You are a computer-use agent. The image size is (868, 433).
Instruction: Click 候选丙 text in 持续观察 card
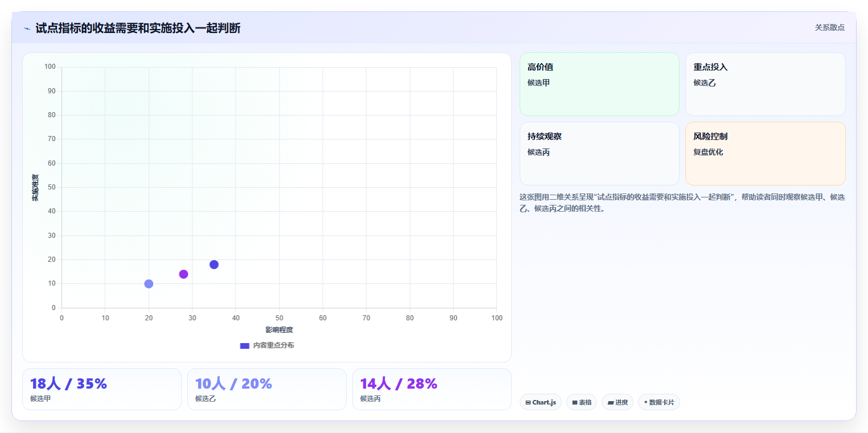(538, 152)
